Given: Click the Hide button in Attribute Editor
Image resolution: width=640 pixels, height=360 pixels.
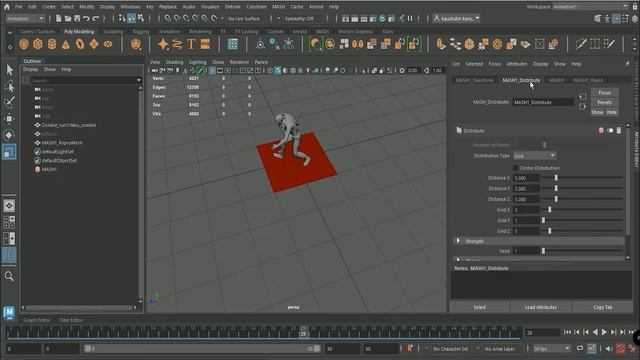Looking at the screenshot, I should point(612,112).
